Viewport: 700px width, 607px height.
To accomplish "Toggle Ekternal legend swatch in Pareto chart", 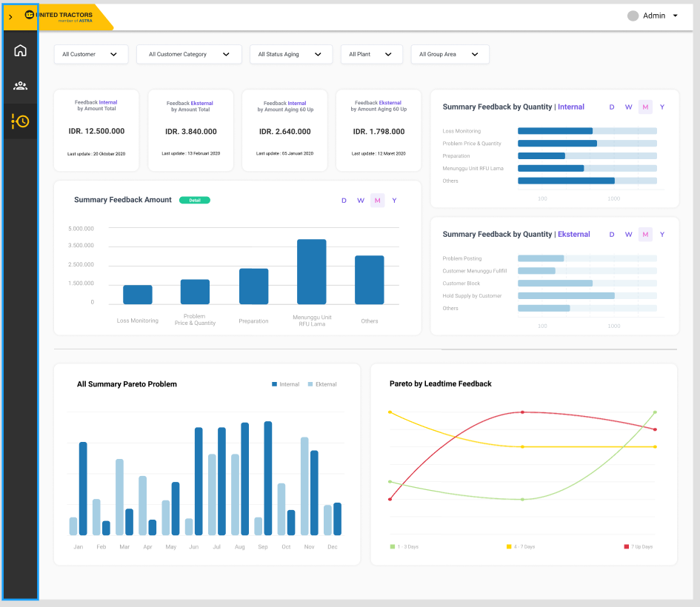I will tap(310, 384).
